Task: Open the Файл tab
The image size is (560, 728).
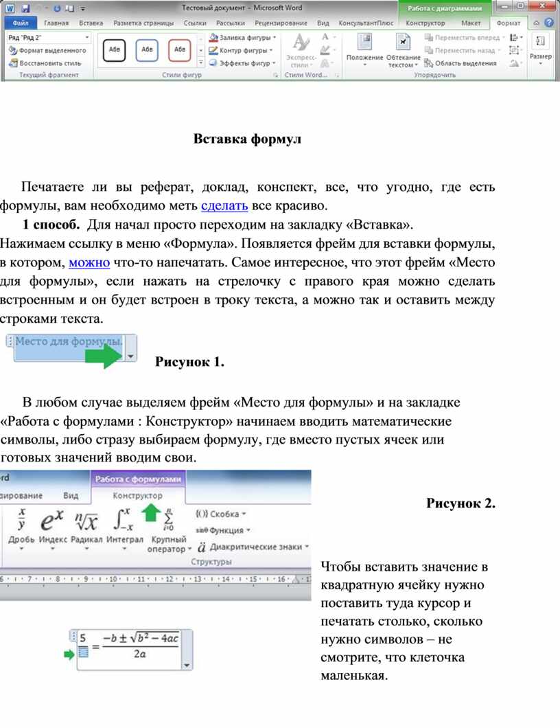Action: pos(21,22)
